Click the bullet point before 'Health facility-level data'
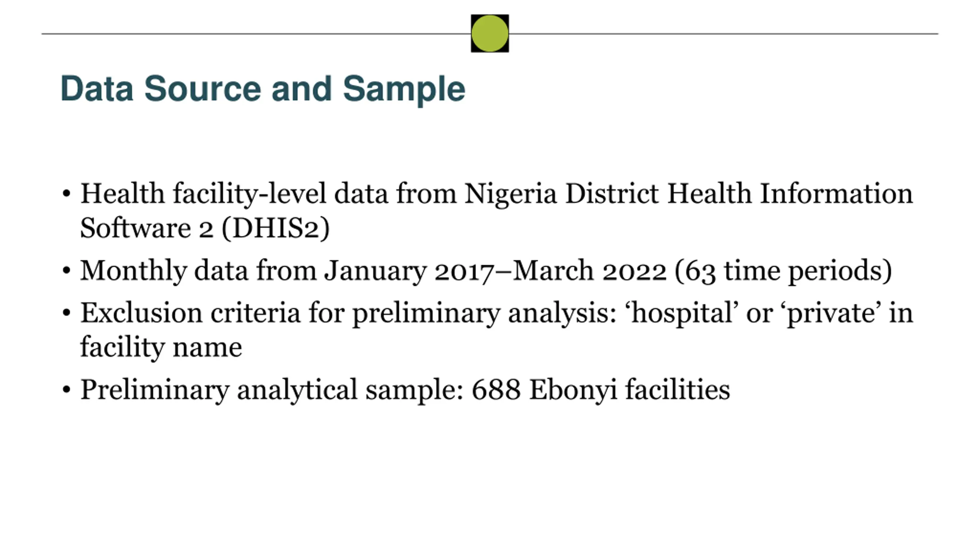980x551 pixels. point(66,194)
